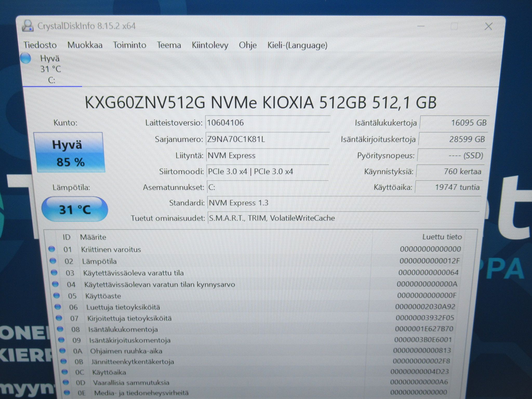532x399 pixels.
Task: Click the Sarjanumero field Z9NA70C1K81L
Action: tap(268, 139)
